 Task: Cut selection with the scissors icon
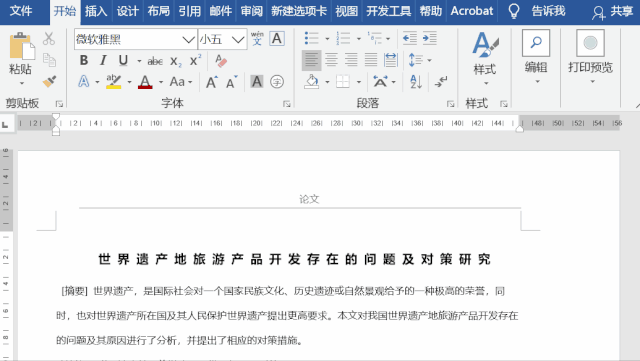click(49, 39)
